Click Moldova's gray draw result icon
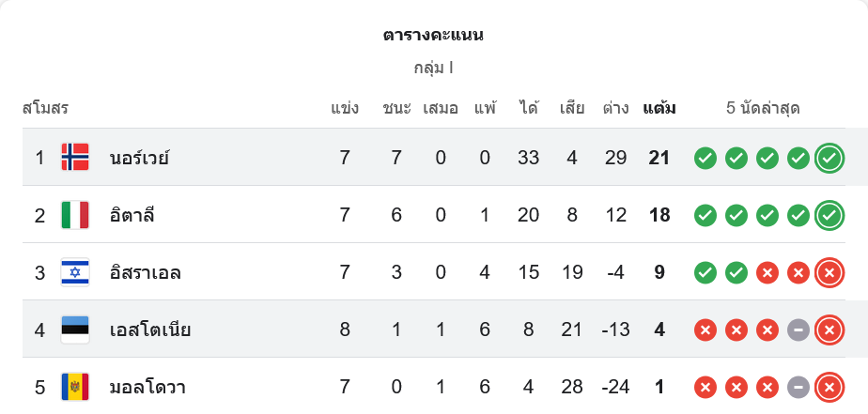868x414 pixels. [798, 387]
